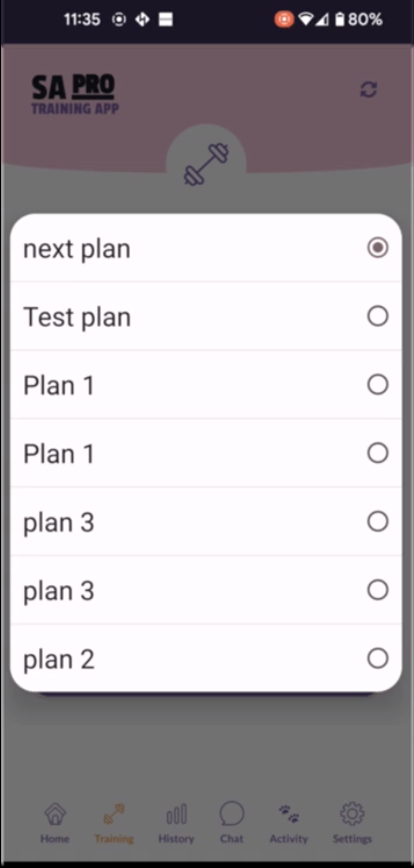This screenshot has width=414, height=868.
Task: Tap the 'plan 2' list entry text
Action: 59,659
